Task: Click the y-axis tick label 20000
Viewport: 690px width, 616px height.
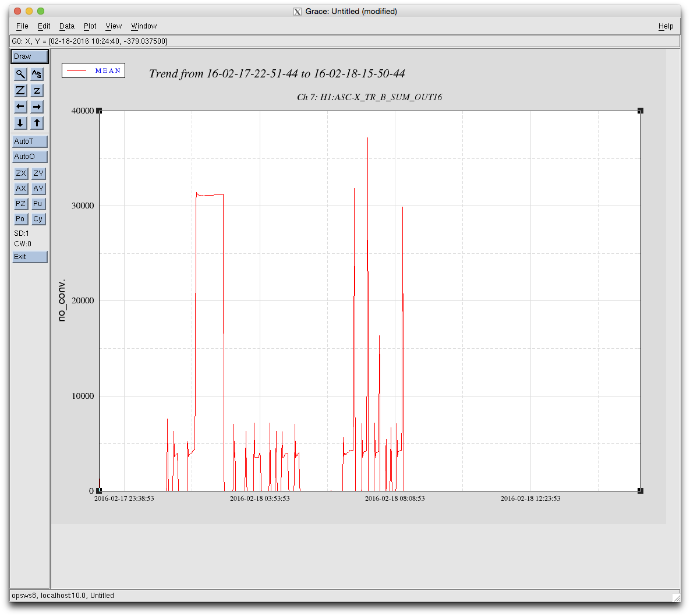Action: pyautogui.click(x=83, y=300)
